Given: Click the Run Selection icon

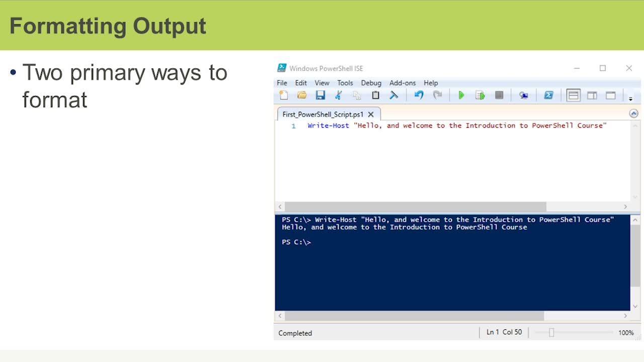Looking at the screenshot, I should tap(480, 96).
